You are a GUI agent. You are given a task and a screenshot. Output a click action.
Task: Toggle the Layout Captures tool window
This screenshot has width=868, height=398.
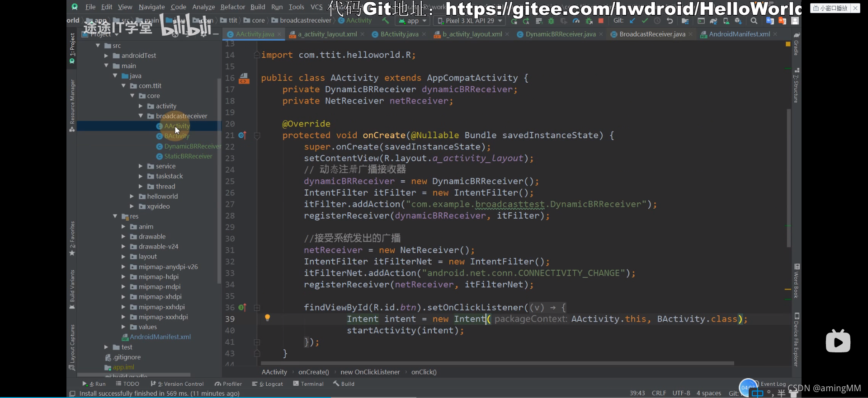(x=72, y=347)
